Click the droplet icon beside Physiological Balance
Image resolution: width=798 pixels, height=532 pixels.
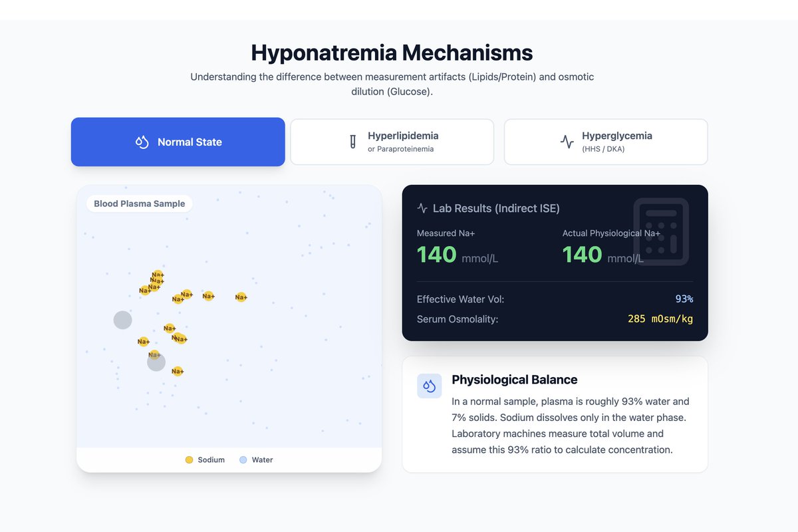(429, 386)
